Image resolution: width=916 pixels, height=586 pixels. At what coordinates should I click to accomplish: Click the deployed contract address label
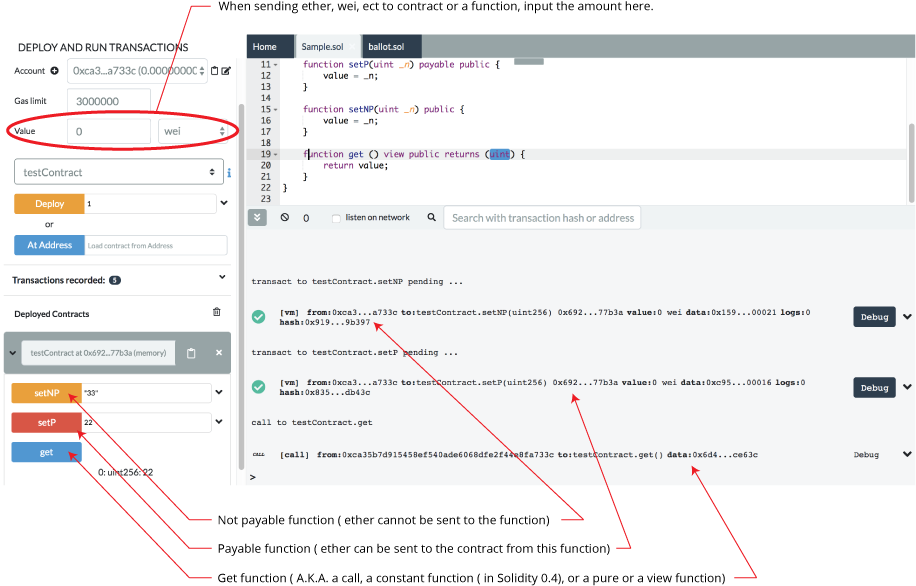[98, 353]
